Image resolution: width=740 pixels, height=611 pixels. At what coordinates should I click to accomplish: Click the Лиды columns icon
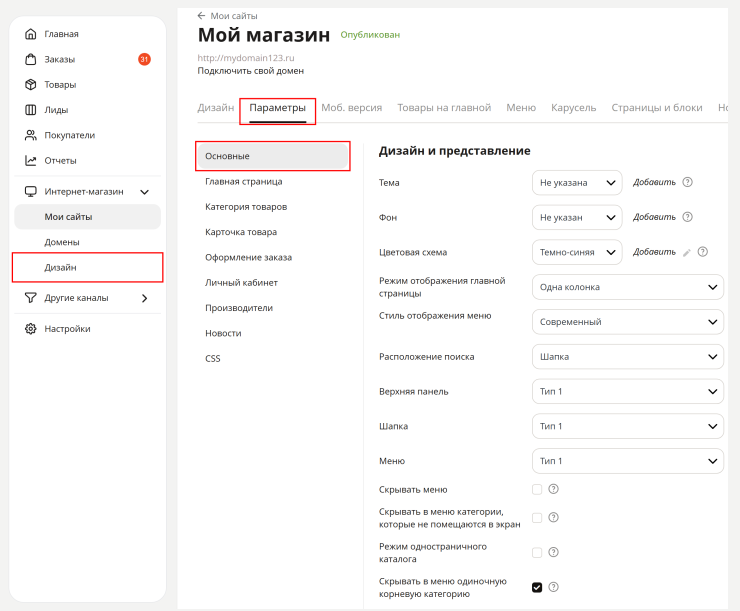click(x=31, y=110)
